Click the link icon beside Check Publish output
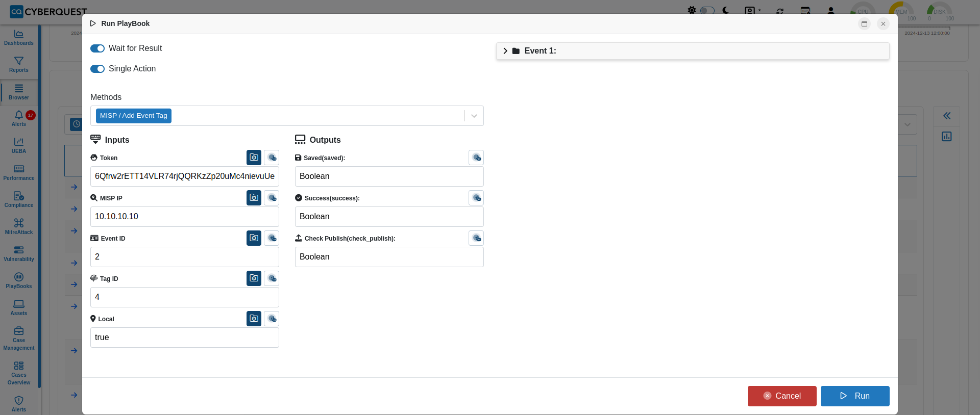980x415 pixels. click(x=476, y=238)
